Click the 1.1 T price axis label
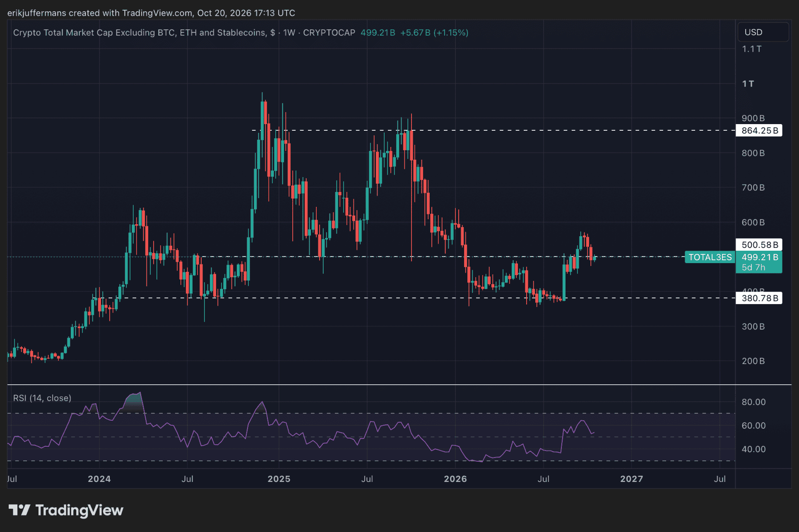This screenshot has height=532, width=799. tap(751, 49)
